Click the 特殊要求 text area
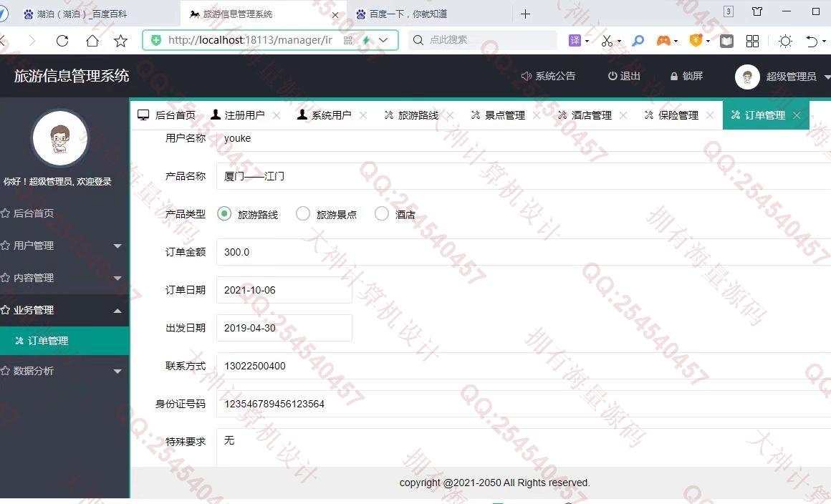The image size is (831, 504). click(524, 448)
